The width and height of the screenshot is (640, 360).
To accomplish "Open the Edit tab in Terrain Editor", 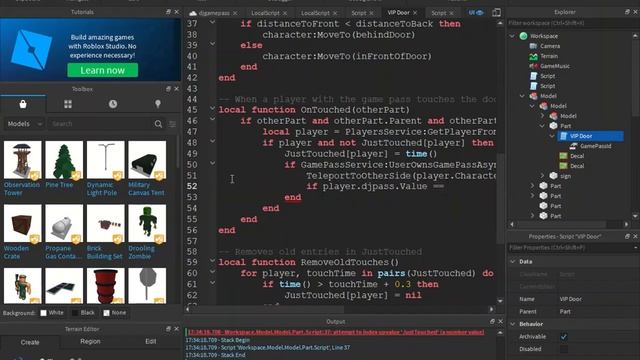I will tap(151, 342).
